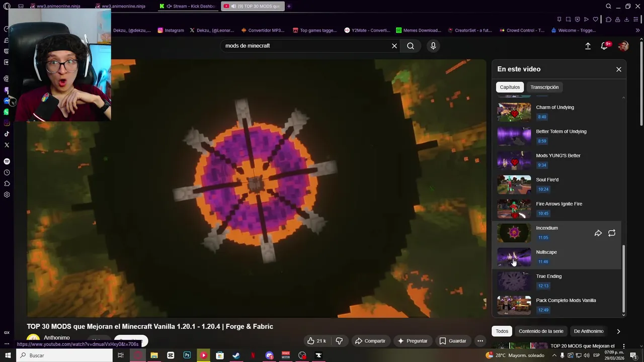Switch to Stream - Kick Dashboard tab
This screenshot has height=362, width=644.
(x=187, y=6)
